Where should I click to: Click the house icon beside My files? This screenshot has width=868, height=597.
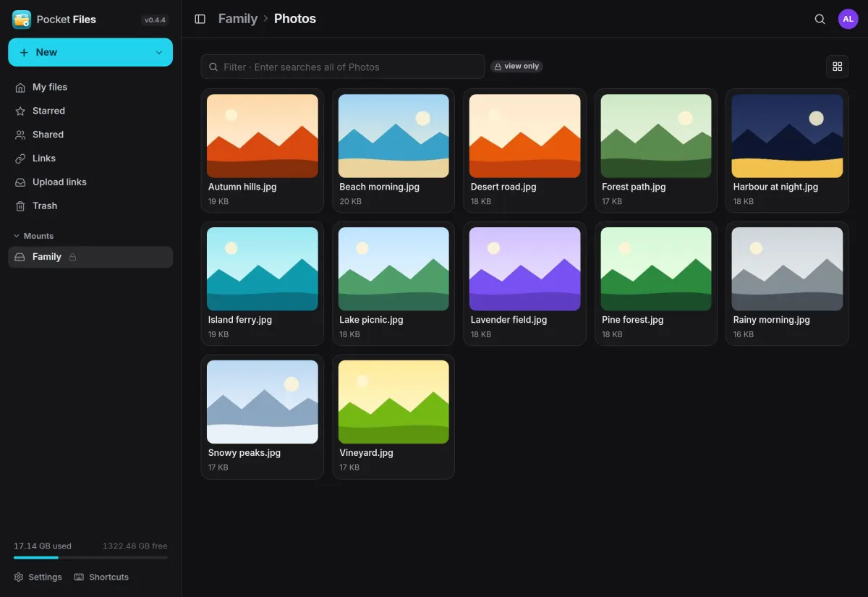20,87
